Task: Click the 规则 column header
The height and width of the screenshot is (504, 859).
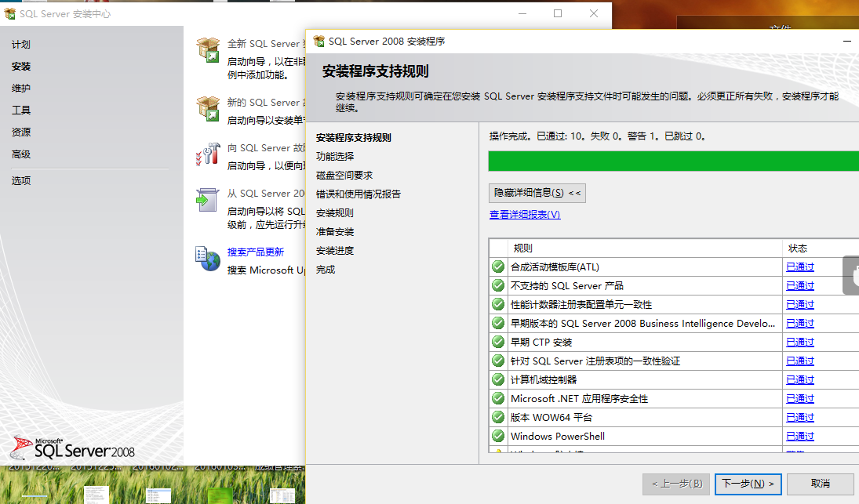Action: [645, 248]
